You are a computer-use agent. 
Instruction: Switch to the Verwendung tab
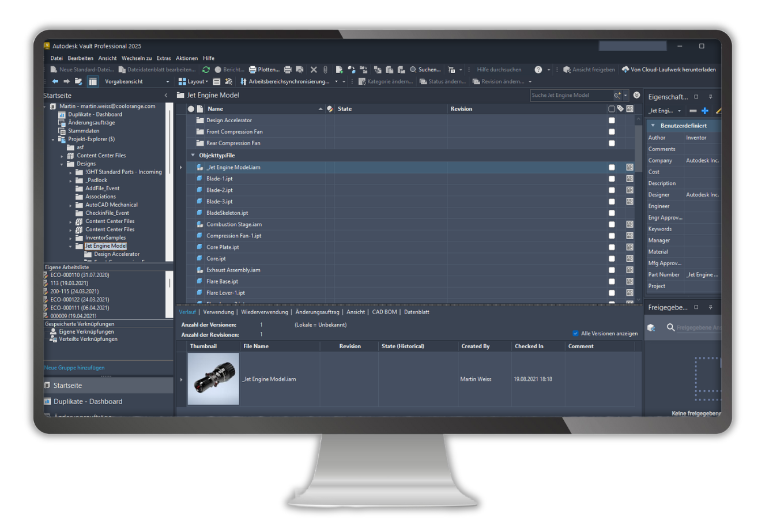click(218, 312)
